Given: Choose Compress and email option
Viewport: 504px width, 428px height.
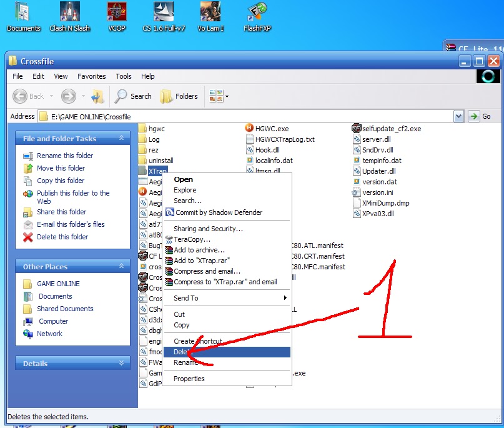Looking at the screenshot, I should pyautogui.click(x=227, y=271).
